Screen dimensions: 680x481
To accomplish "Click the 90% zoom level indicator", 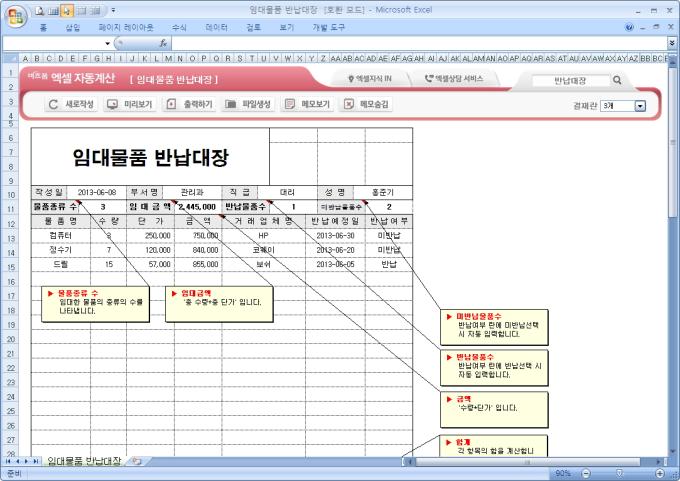I will pos(563,473).
